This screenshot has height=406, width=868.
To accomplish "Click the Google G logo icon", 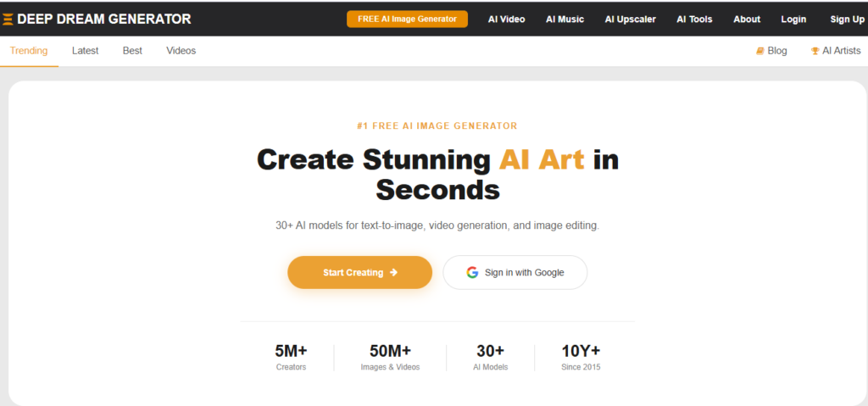I will [x=472, y=273].
